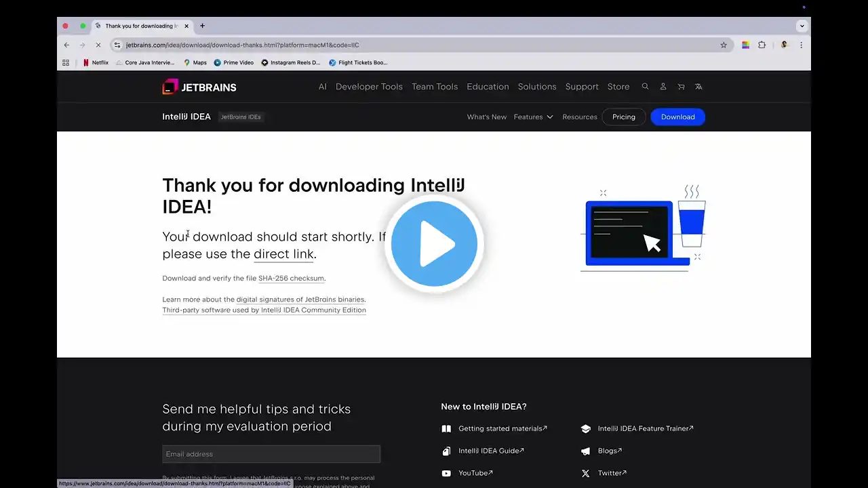Open the Maps bookmark

195,62
